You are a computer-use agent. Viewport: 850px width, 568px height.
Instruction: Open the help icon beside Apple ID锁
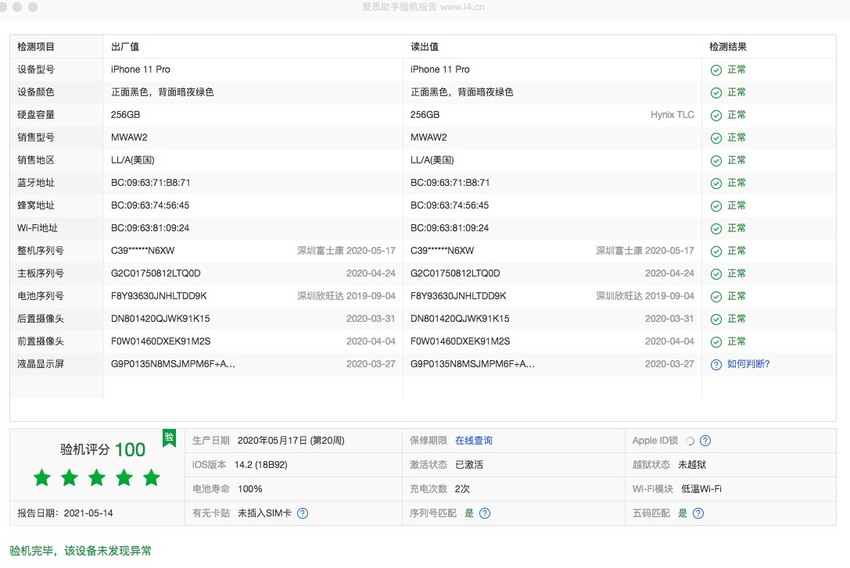click(x=705, y=441)
